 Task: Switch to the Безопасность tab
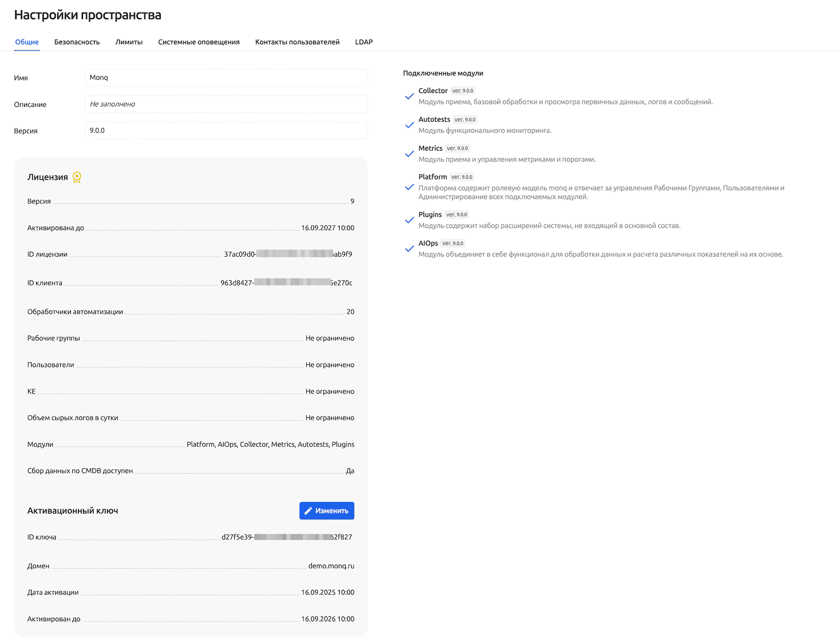tap(77, 42)
